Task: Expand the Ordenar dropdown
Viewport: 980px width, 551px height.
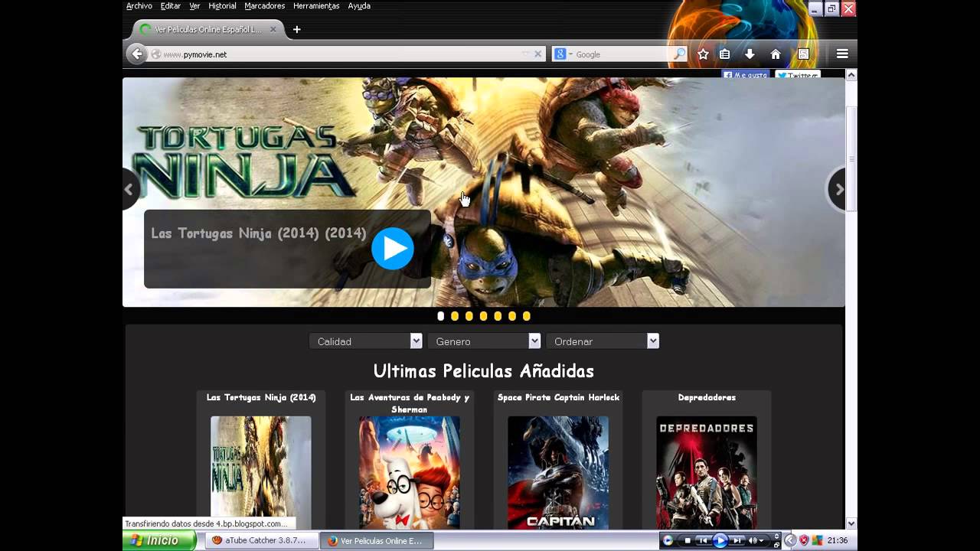Action: (x=603, y=341)
